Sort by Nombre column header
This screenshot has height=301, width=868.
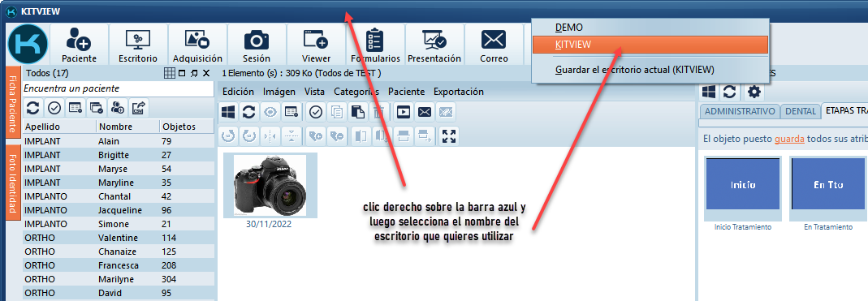[127, 127]
